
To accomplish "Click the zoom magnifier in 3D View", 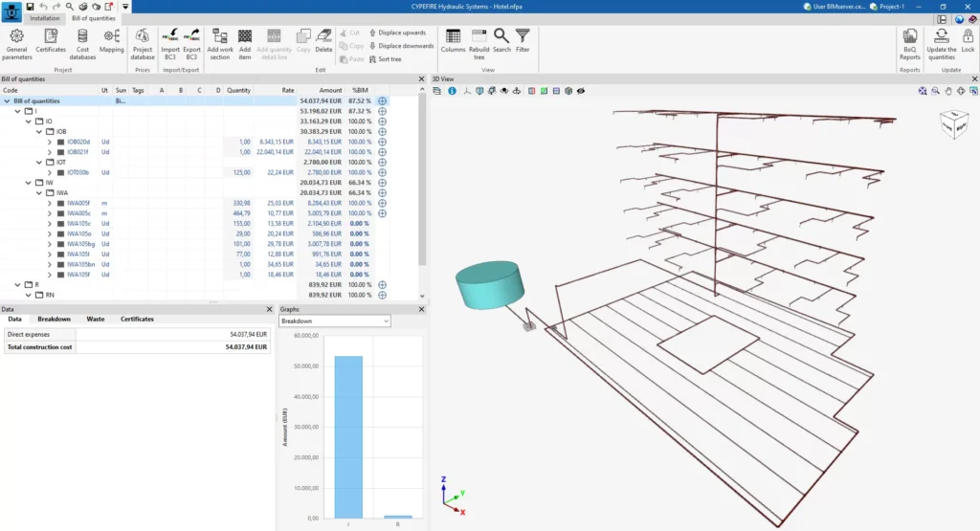I will tap(936, 91).
